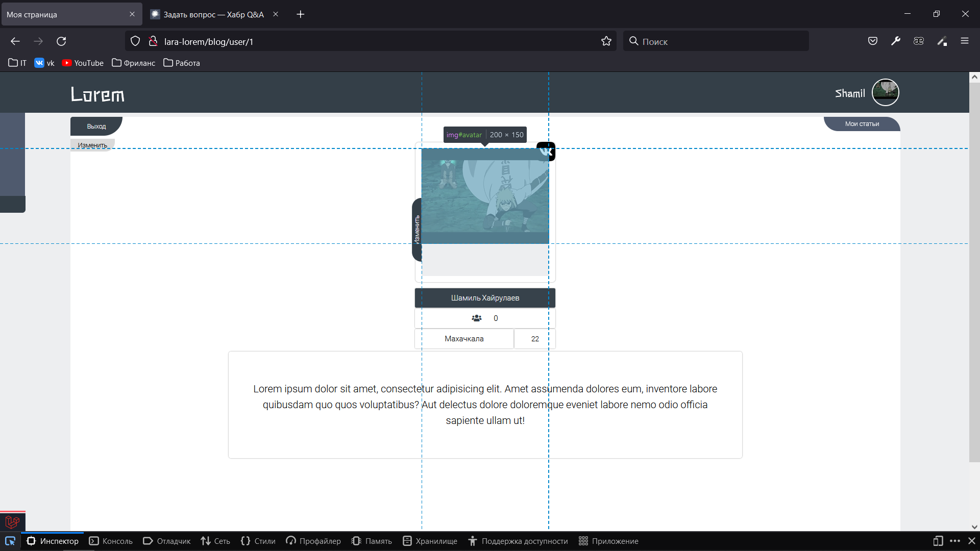Viewport: 980px width, 551px height.
Task: Close the Хабр Q&A tab
Action: pyautogui.click(x=276, y=14)
